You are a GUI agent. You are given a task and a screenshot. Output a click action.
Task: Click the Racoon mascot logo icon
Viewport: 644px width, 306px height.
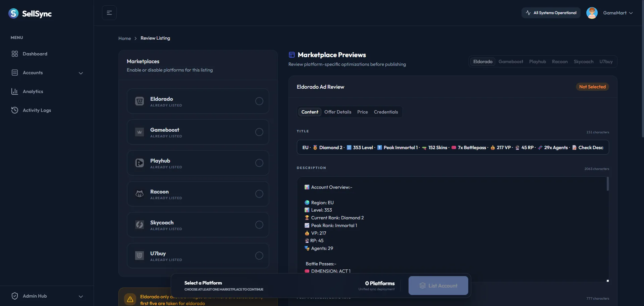[140, 194]
